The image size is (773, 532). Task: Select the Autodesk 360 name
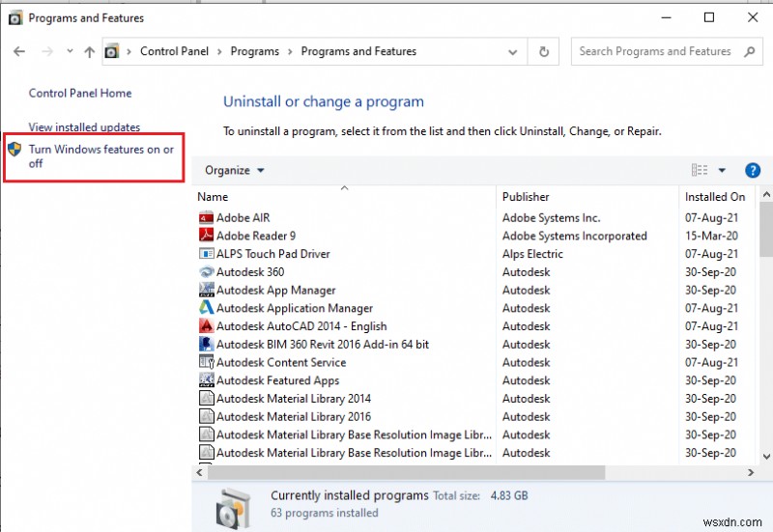tap(250, 272)
